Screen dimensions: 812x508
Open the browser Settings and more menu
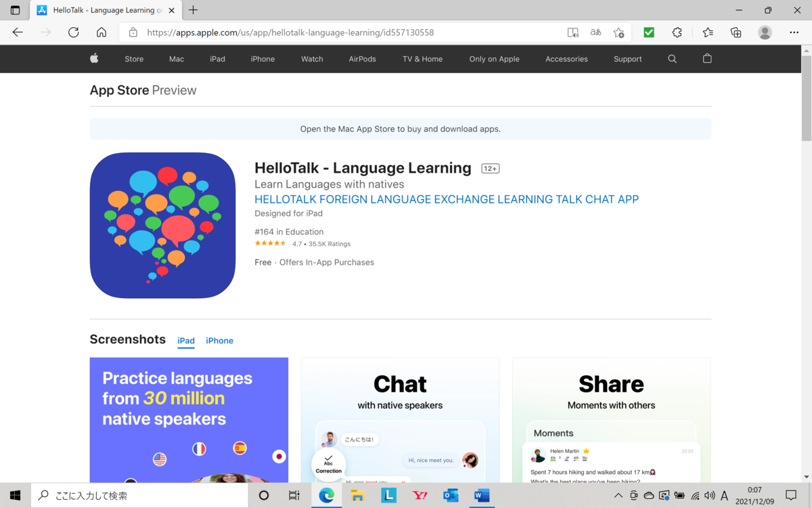794,33
